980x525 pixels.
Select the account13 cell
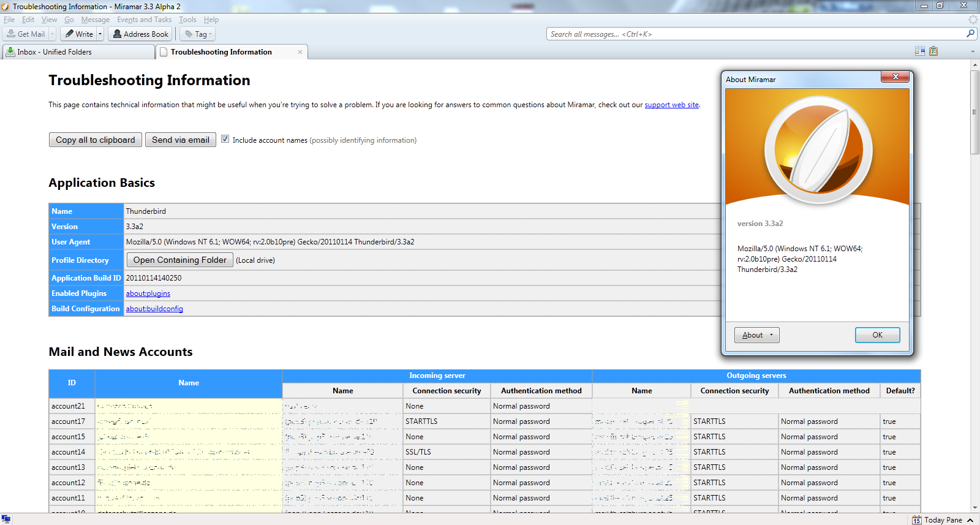click(72, 467)
